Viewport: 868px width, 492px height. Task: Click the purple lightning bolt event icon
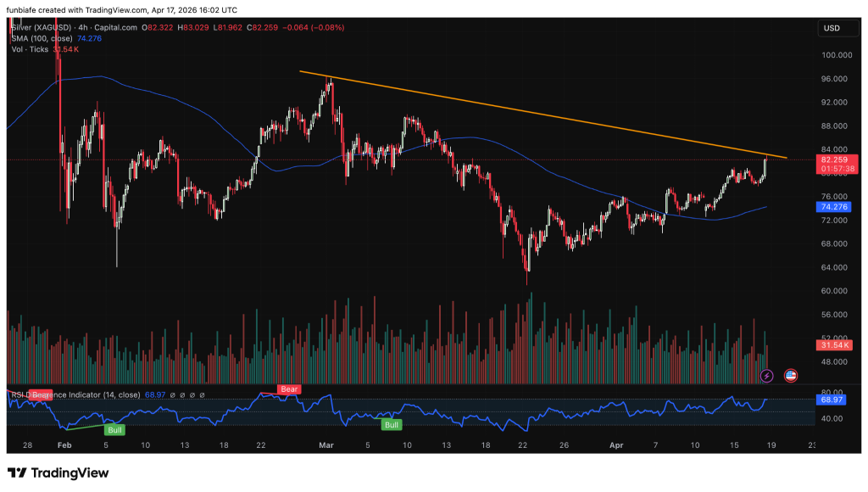(x=767, y=375)
